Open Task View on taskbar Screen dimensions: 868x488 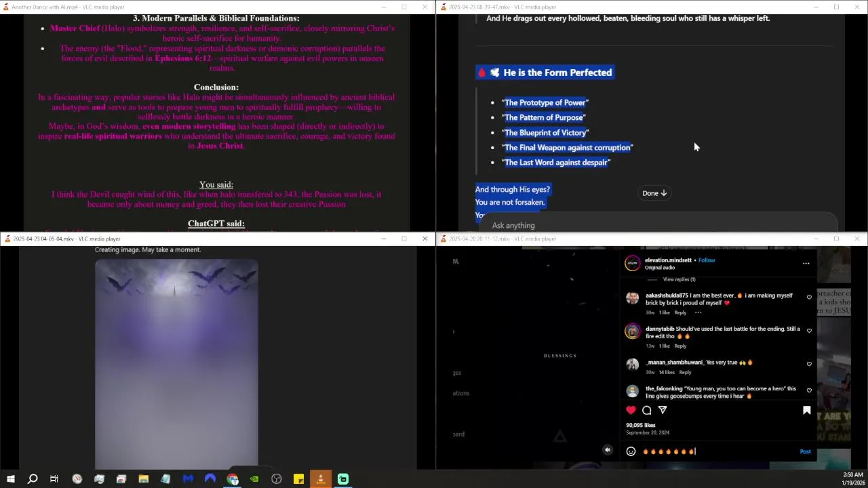54,479
